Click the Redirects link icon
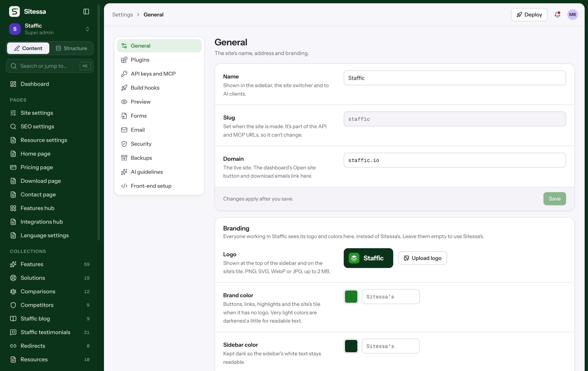Viewport: 588px width, 371px height. pyautogui.click(x=13, y=346)
